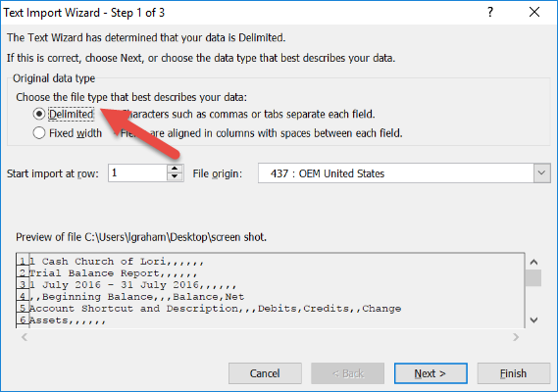This screenshot has height=392, width=558.
Task: Click the preview scroll up arrow
Action: pos(533,263)
